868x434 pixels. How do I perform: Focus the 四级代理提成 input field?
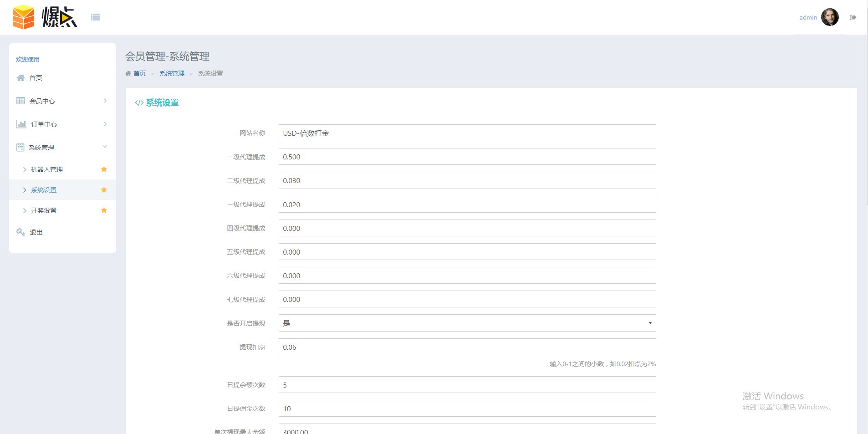[x=467, y=228]
